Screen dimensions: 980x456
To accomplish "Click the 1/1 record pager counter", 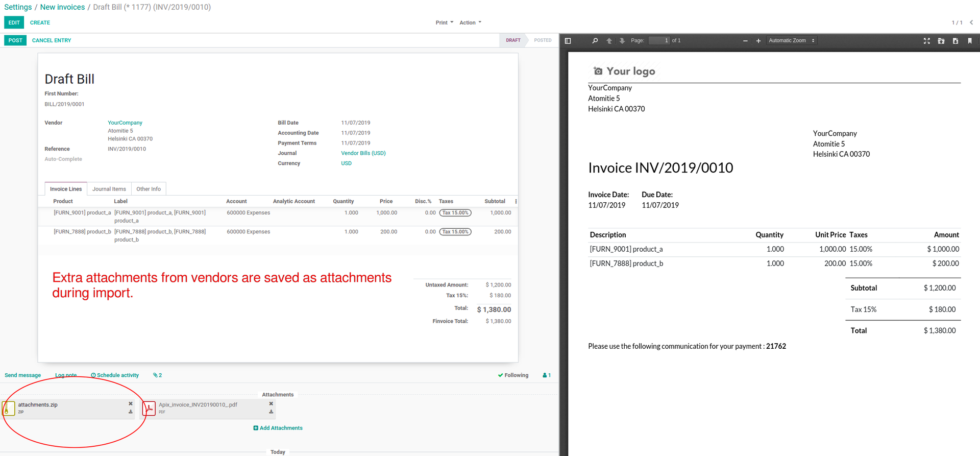I will [957, 22].
